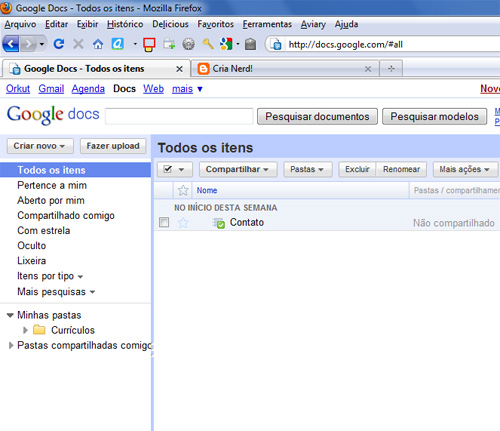500x431 pixels.
Task: Click the forward navigation arrow
Action: pyautogui.click(x=29, y=44)
